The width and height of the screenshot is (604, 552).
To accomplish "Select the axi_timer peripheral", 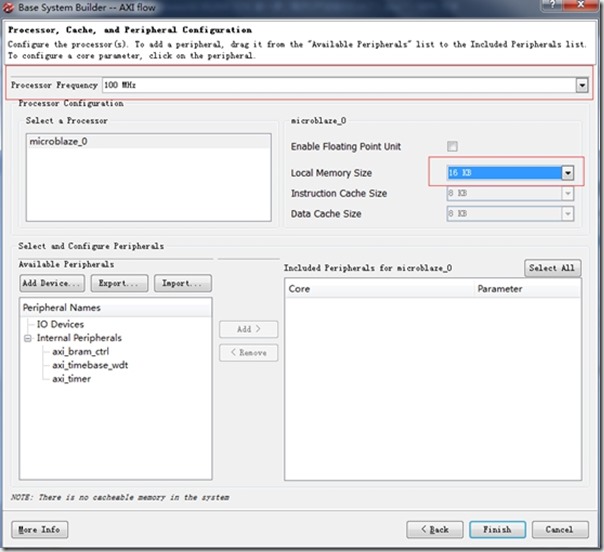I will pos(71,379).
